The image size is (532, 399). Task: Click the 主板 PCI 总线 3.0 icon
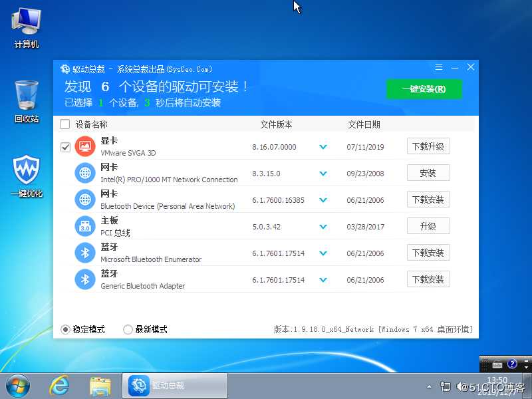pyautogui.click(x=85, y=226)
